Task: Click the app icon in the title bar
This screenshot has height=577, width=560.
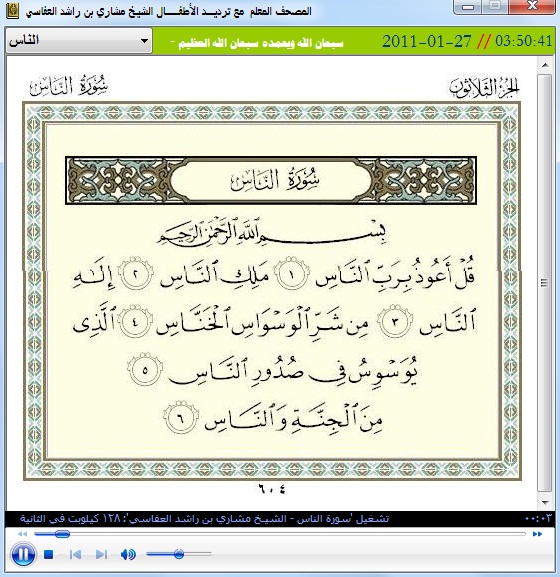Action: pyautogui.click(x=13, y=12)
